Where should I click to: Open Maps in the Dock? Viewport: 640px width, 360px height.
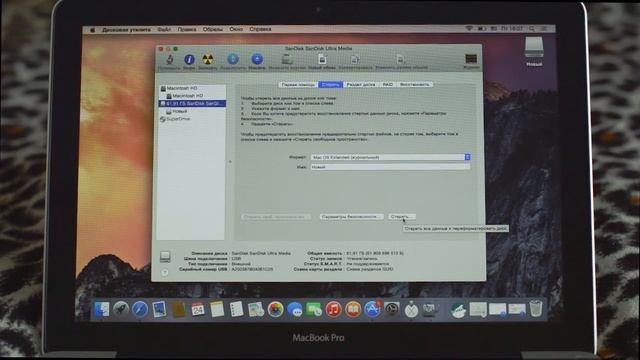(x=256, y=309)
